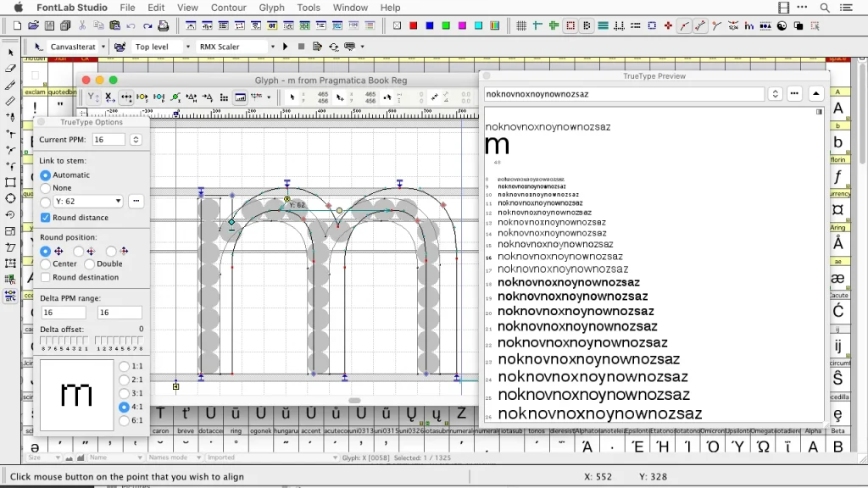Click the yin-yang icon in top toolbar

[x=781, y=26]
